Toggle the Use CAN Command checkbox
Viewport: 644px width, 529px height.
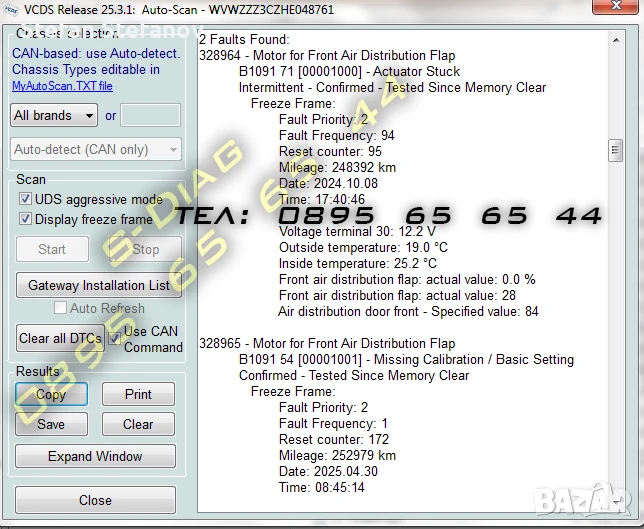point(115,338)
